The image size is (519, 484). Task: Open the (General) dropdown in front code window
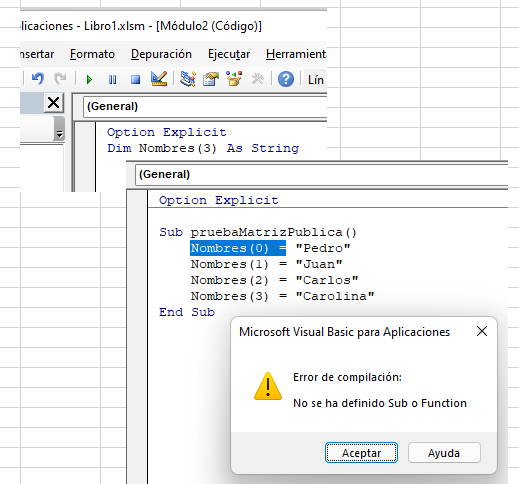point(321,175)
